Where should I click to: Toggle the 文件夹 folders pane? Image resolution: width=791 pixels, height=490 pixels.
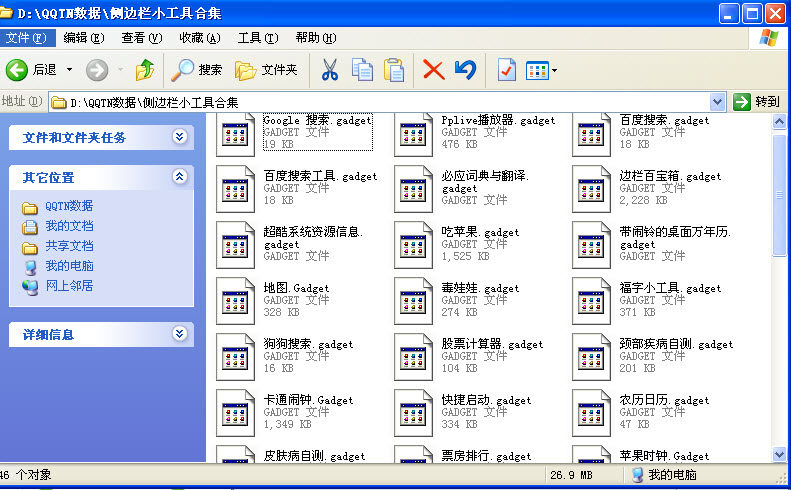point(266,70)
